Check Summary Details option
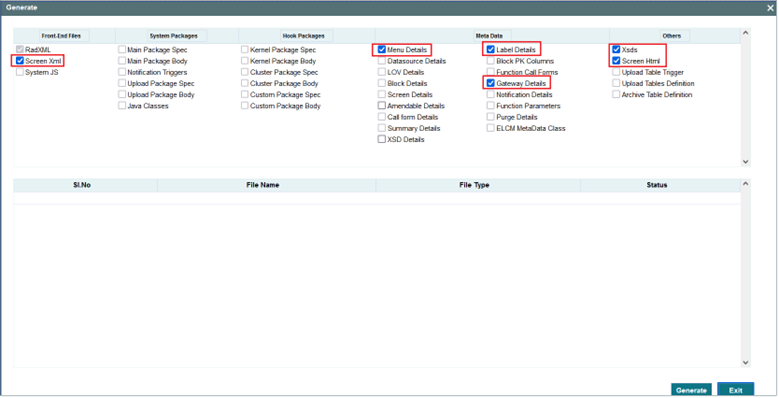This screenshot has height=398, width=779. (382, 128)
